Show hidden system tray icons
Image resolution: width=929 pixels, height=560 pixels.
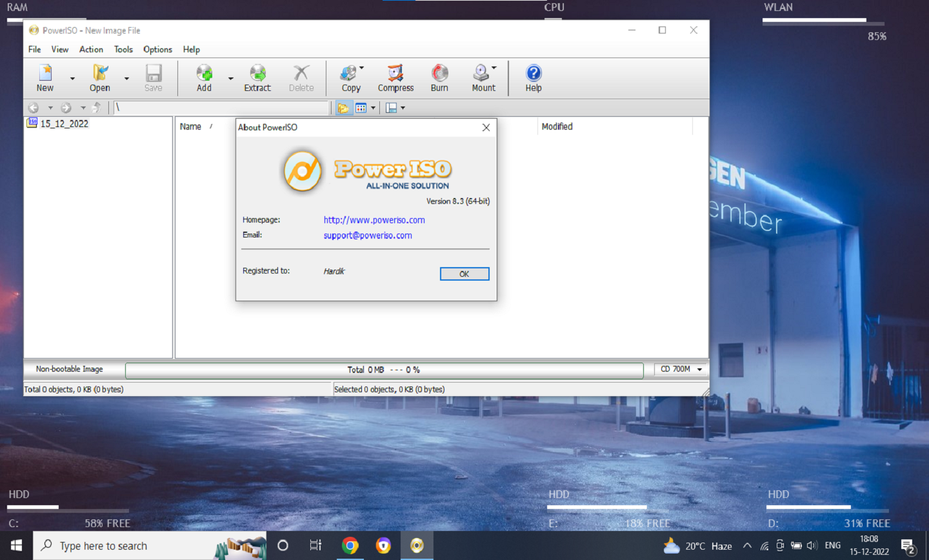pos(747,546)
